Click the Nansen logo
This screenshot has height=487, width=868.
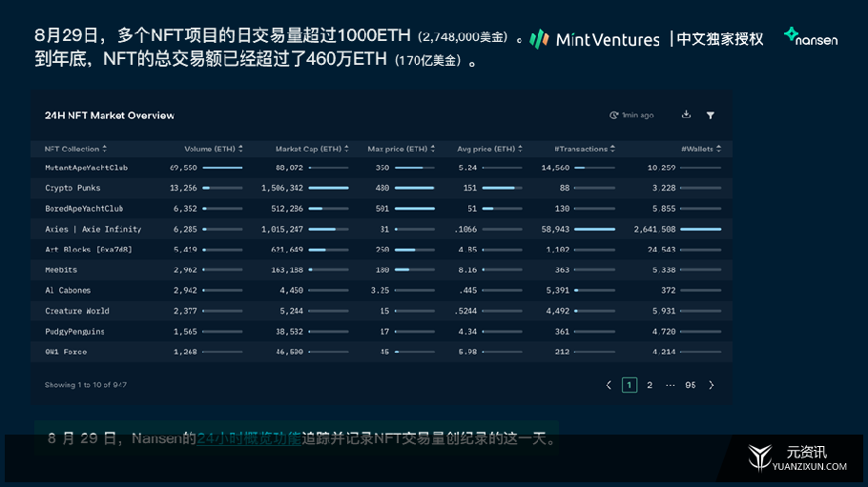811,37
